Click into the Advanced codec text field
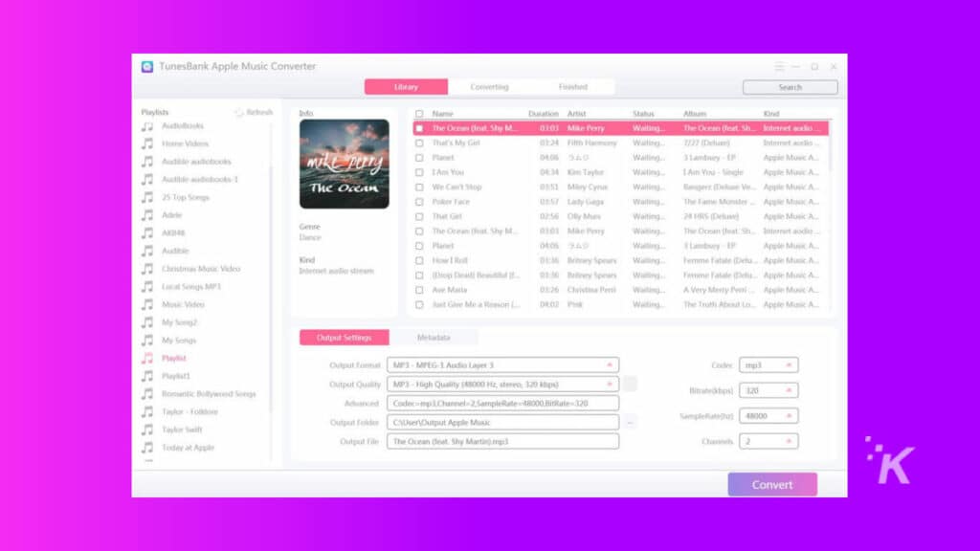The width and height of the screenshot is (980, 551). 502,404
